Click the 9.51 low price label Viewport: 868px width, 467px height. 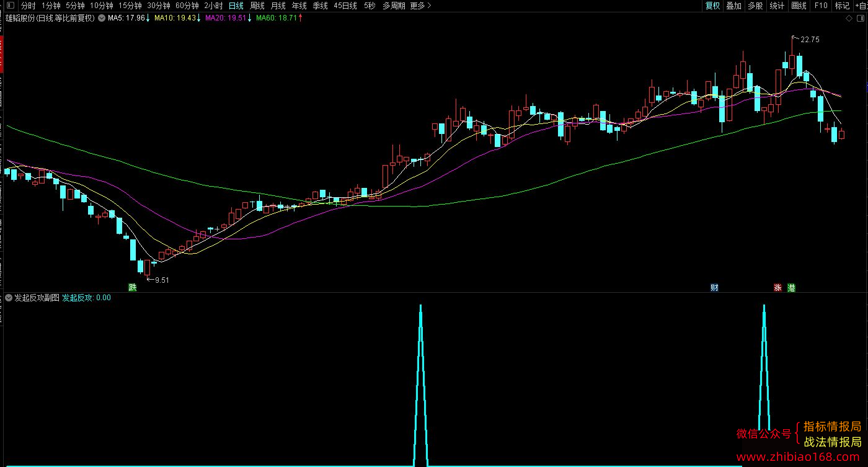[162, 280]
